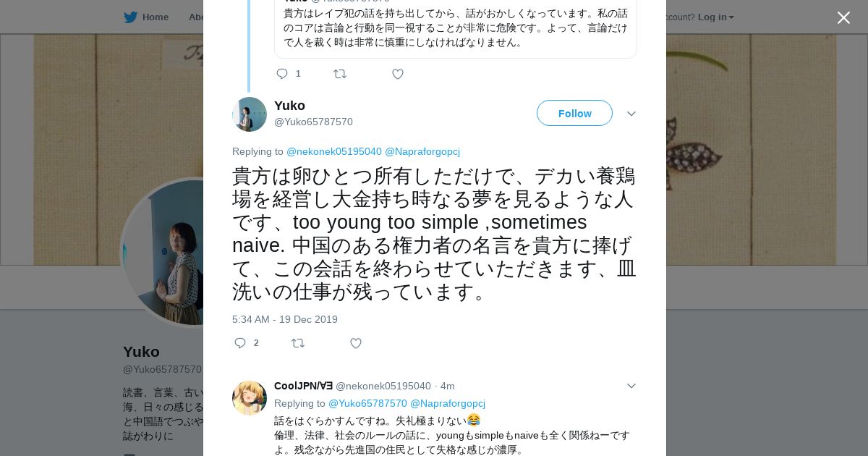Like Yuko's main tweet

[x=356, y=343]
